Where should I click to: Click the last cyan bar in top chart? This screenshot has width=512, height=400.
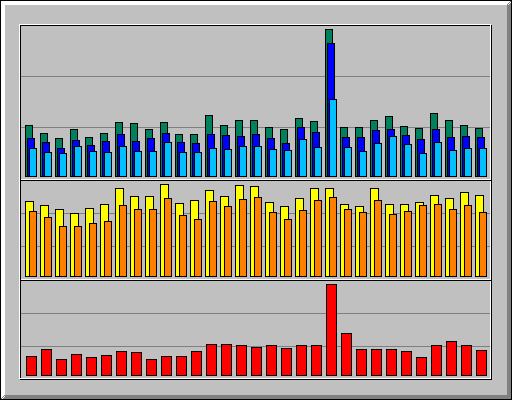483,162
